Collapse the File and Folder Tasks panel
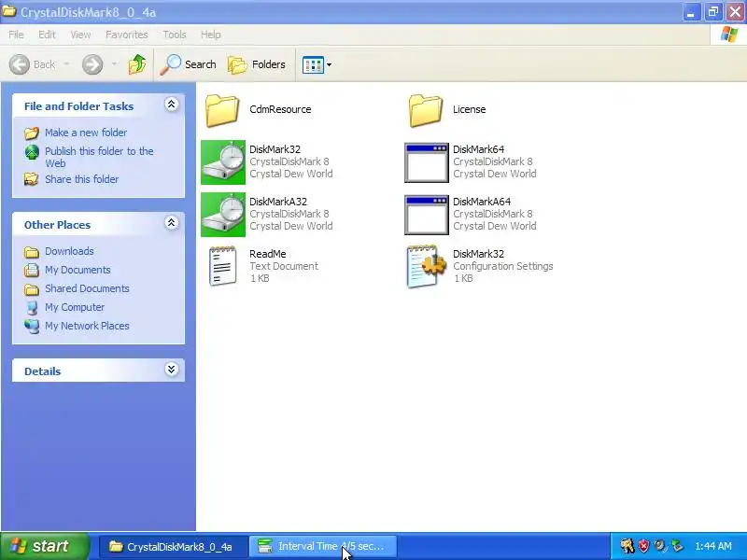 [x=172, y=105]
